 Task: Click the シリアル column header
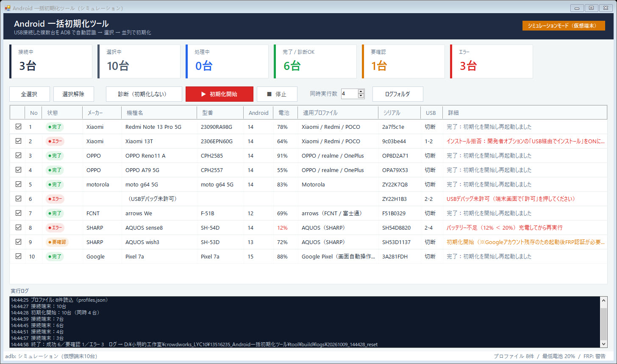400,113
